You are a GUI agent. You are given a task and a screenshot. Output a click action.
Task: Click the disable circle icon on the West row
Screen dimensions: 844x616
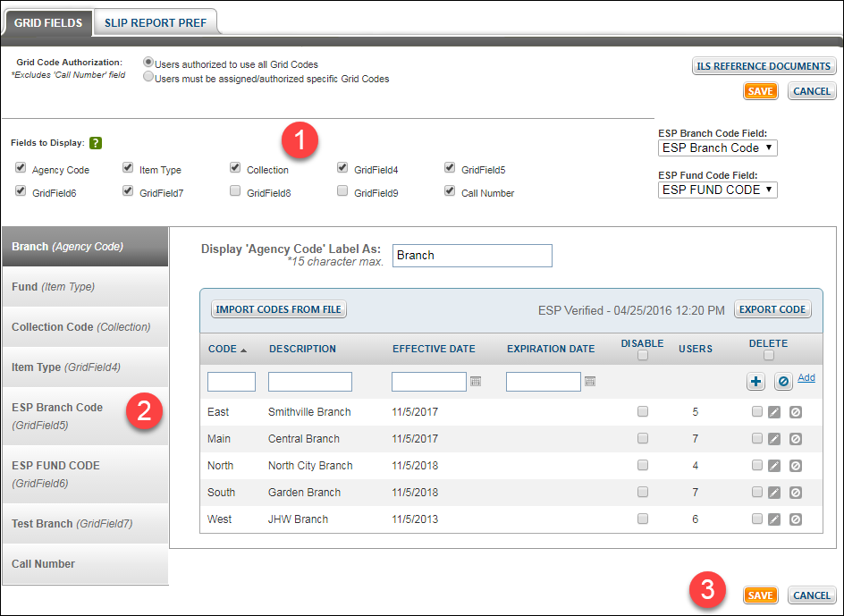coord(795,519)
